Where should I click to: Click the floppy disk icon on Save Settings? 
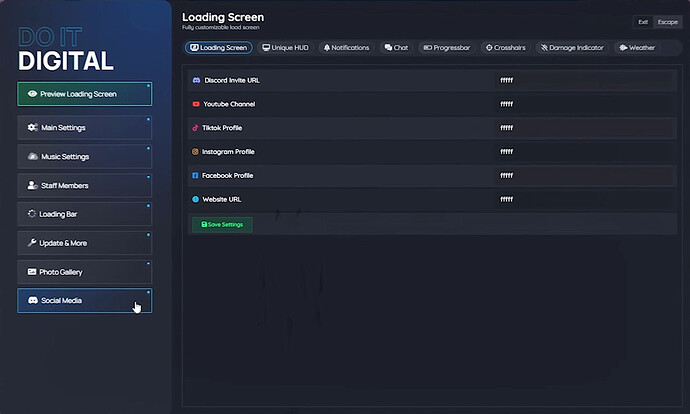204,224
